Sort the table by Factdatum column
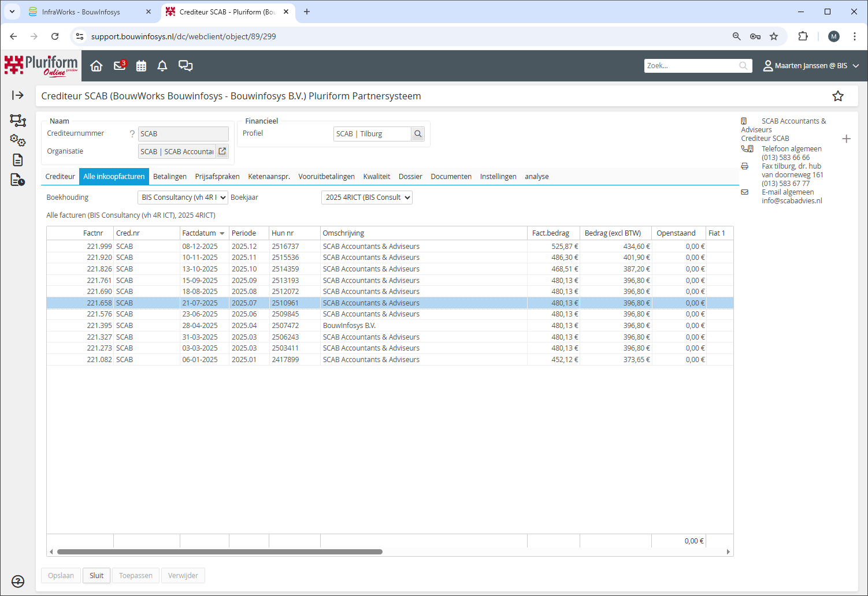 coord(199,233)
